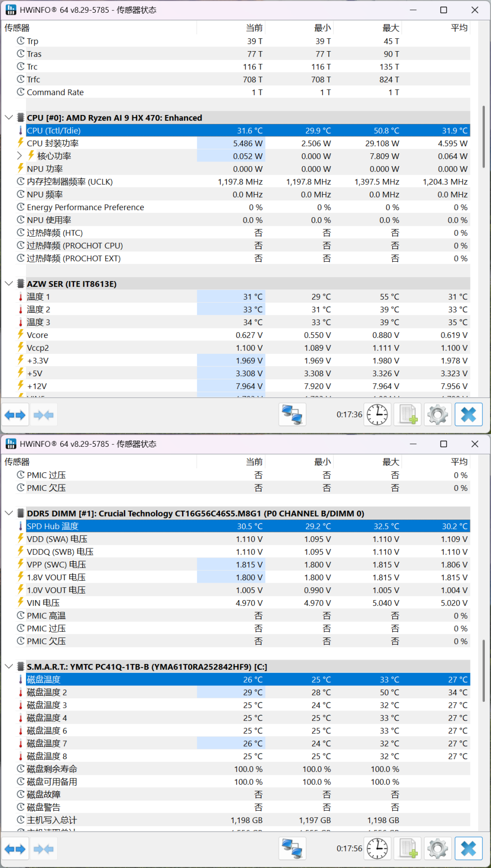
Task: Click collapse-view arrows in bottom window toolbar
Action: (43, 849)
